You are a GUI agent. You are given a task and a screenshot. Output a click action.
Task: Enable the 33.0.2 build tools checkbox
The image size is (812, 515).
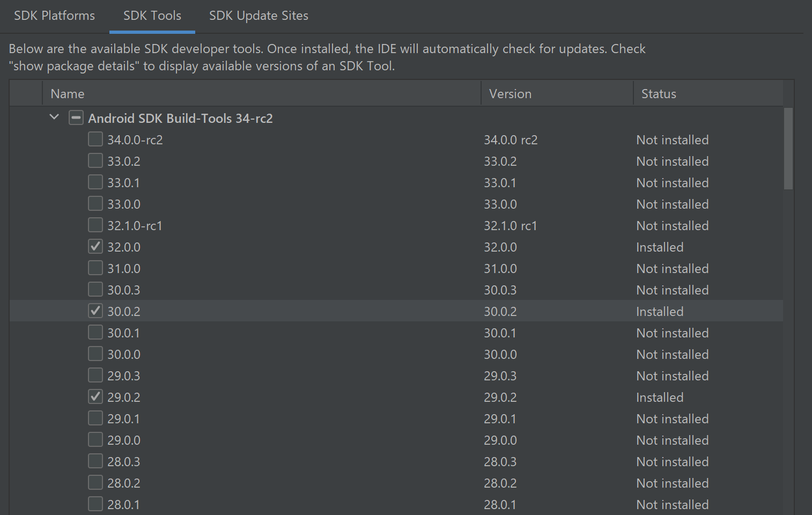coord(95,161)
